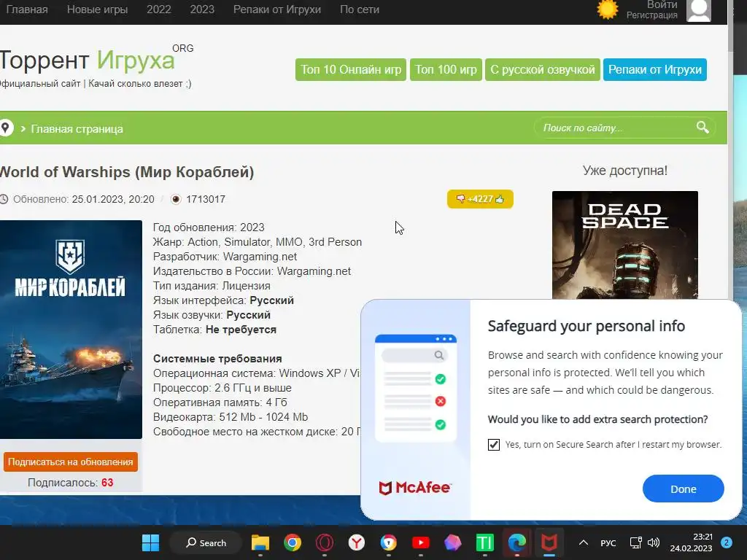Click Главная страница breadcrumb link
Image resolution: width=747 pixels, height=560 pixels.
point(77,128)
